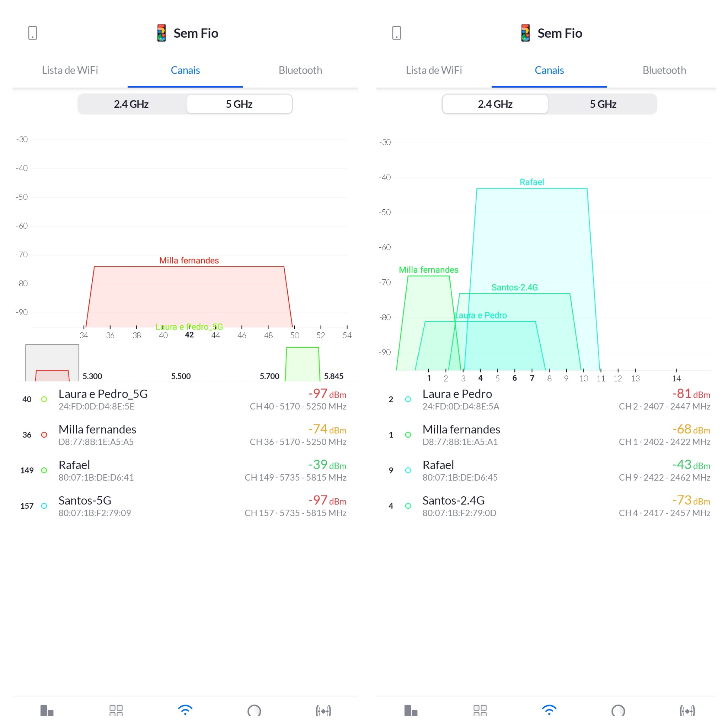
Task: Open the stats bars icon below the Santos-5G list
Action: coord(47,710)
